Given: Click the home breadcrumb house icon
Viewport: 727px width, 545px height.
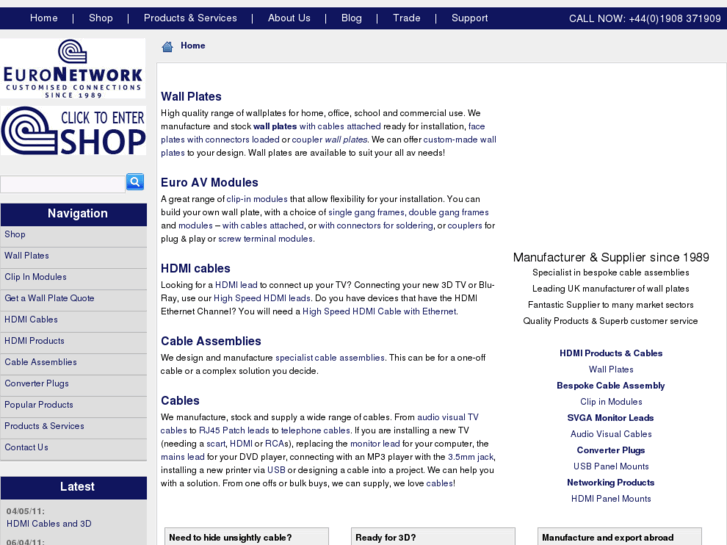Looking at the screenshot, I should pyautogui.click(x=167, y=46).
